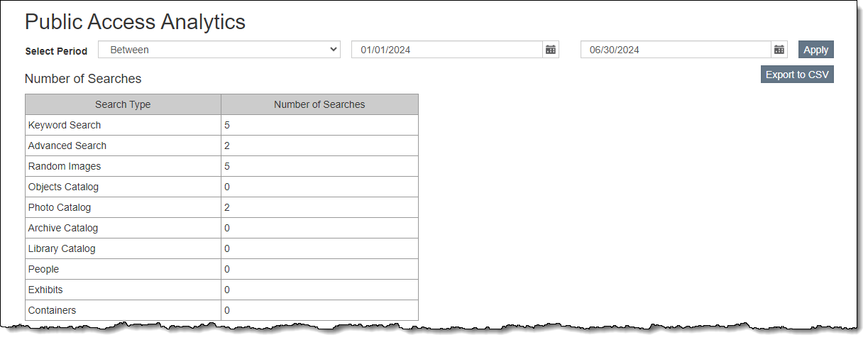The width and height of the screenshot is (868, 340).
Task: Open the start date calendar picker icon
Action: coord(550,50)
